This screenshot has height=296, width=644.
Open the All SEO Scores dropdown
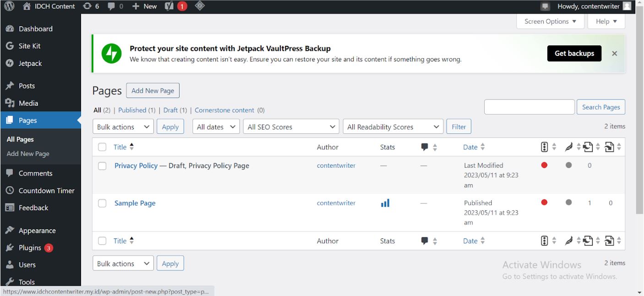pos(290,126)
